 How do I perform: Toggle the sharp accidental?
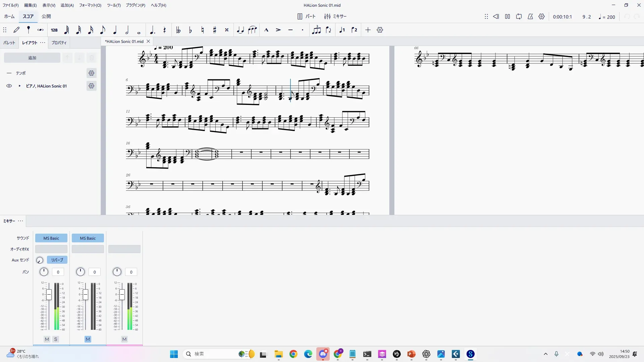pos(215,30)
